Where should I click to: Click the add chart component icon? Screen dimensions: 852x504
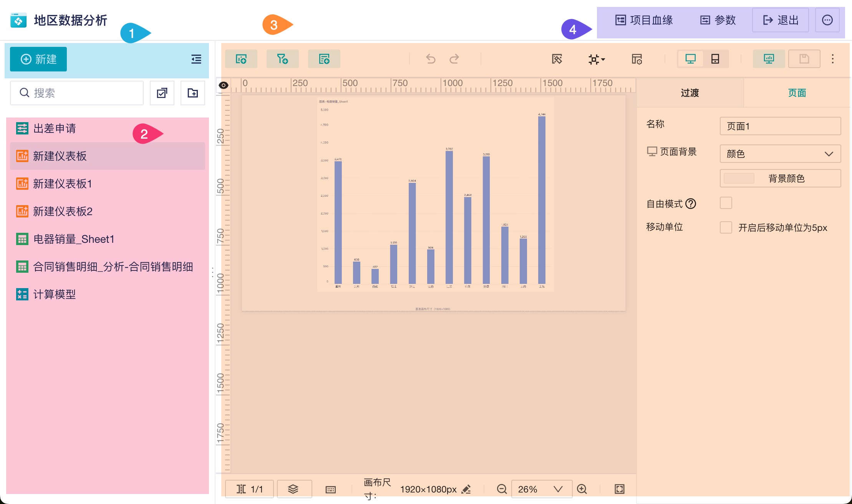click(241, 59)
